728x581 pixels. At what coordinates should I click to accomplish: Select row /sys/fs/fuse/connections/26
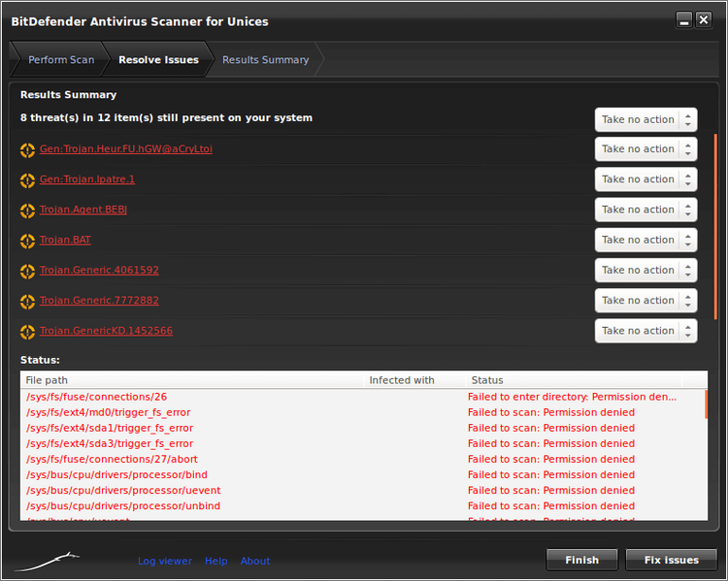click(362, 397)
